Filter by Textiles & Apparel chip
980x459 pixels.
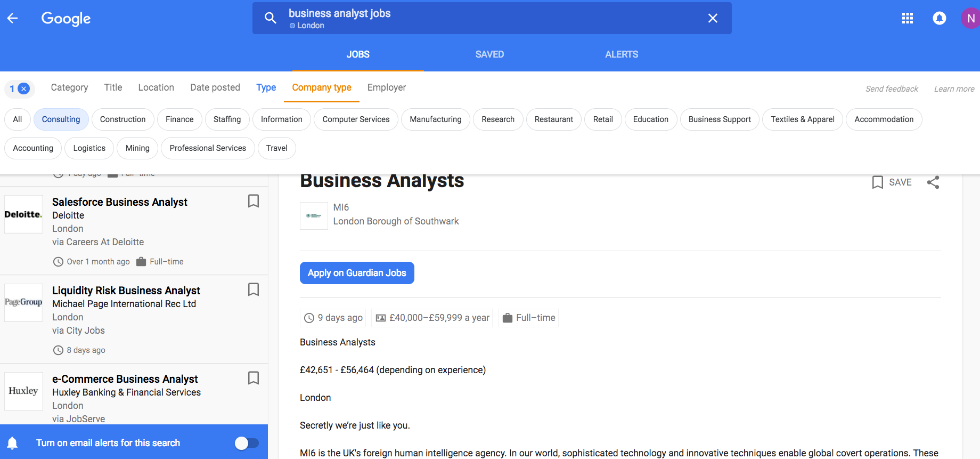pos(803,119)
